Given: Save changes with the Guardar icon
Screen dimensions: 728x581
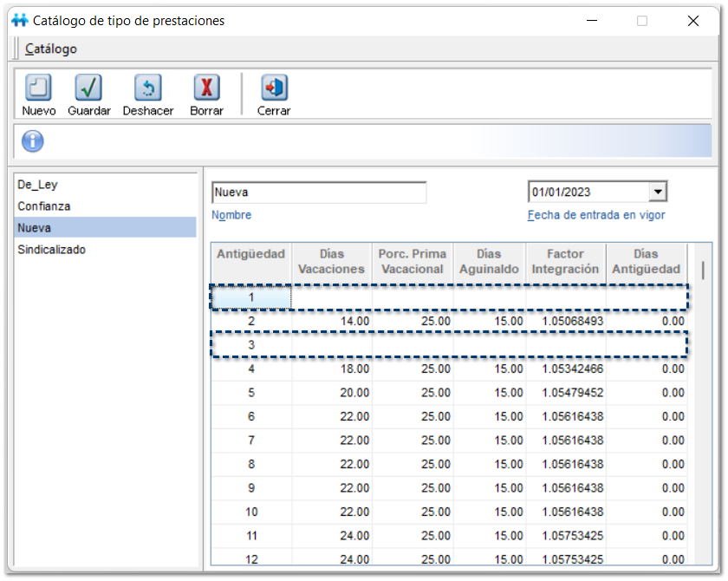Looking at the screenshot, I should click(88, 88).
